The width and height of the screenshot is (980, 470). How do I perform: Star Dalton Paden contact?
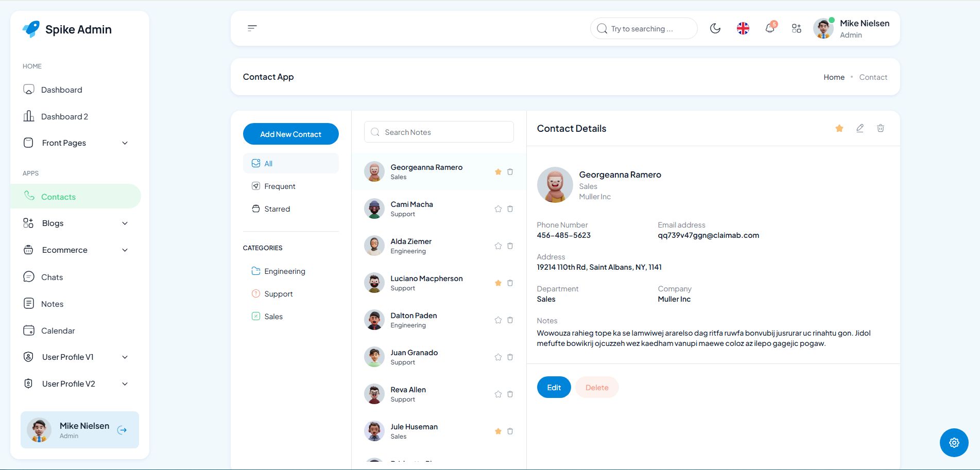point(498,320)
